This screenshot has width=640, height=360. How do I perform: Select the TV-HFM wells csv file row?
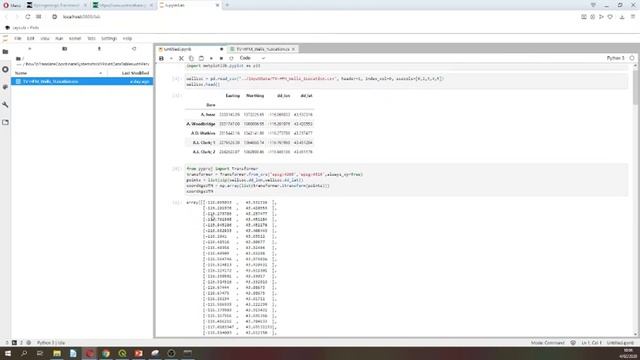pos(82,82)
